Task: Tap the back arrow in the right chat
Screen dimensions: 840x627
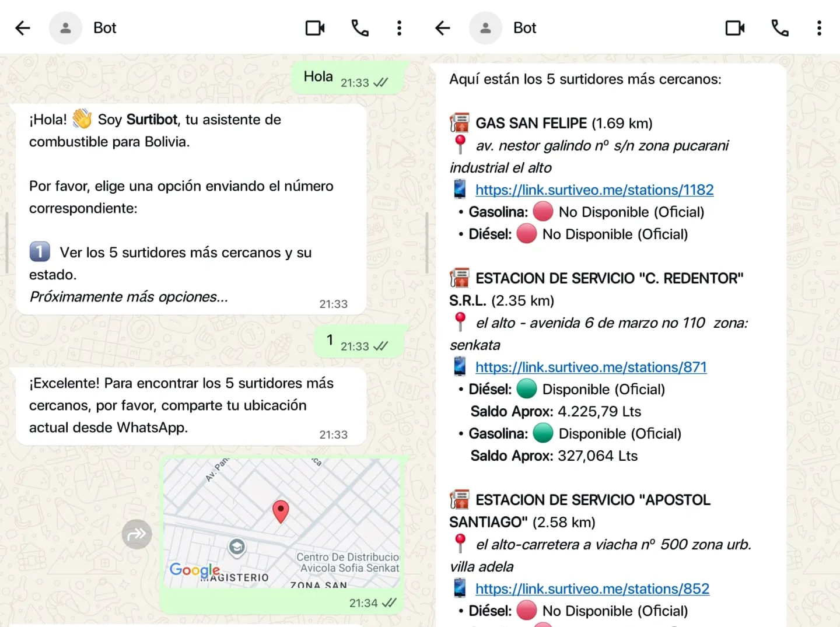Action: pyautogui.click(x=443, y=27)
